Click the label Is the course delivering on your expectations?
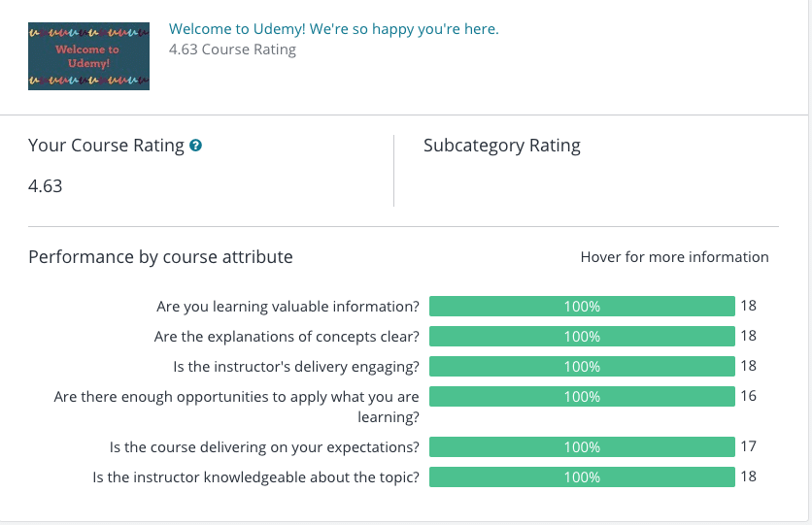 pos(264,447)
